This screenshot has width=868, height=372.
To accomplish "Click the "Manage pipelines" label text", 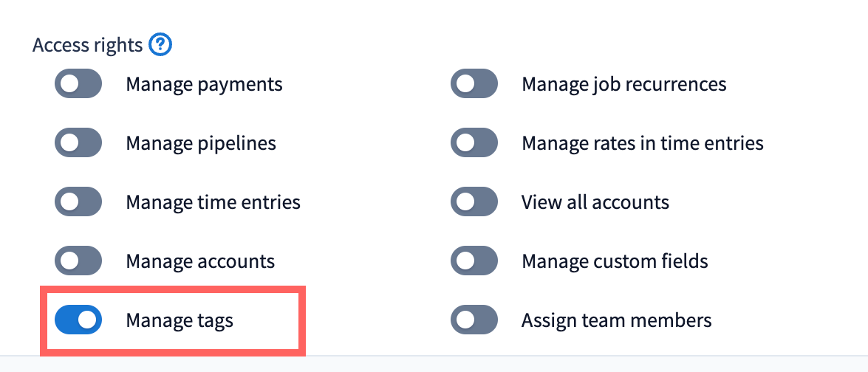I will pyautogui.click(x=201, y=143).
